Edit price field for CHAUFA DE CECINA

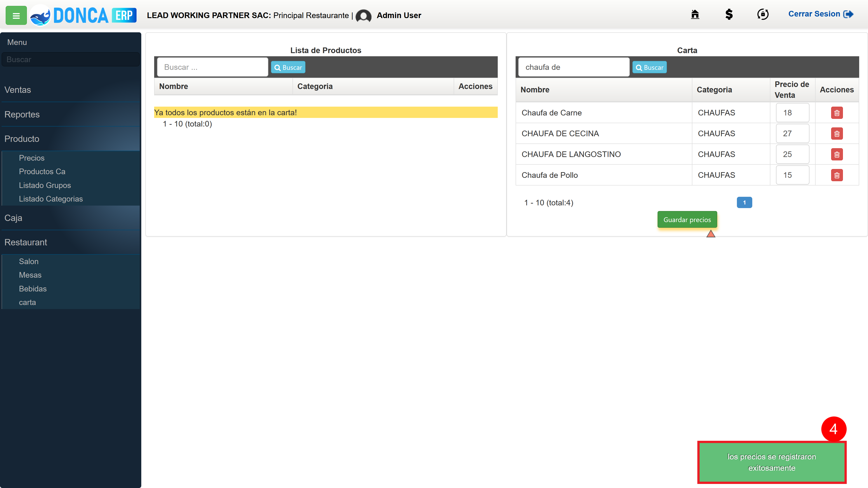[793, 134]
